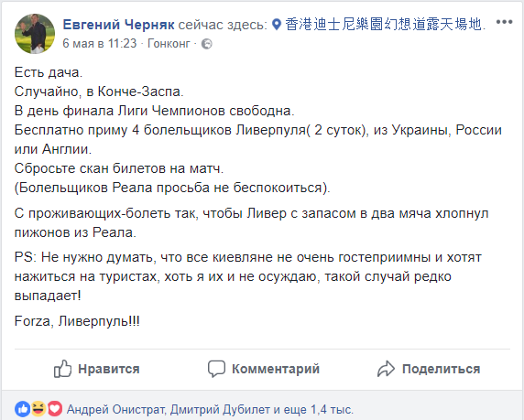Click Евгений Черняк's profile picture

[x=35, y=34]
